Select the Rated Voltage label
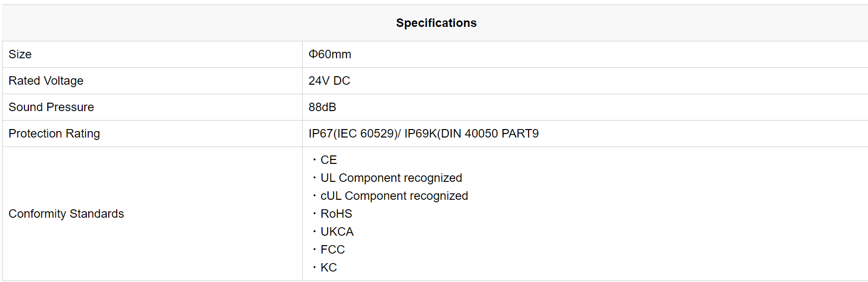The height and width of the screenshot is (282, 868). [46, 81]
